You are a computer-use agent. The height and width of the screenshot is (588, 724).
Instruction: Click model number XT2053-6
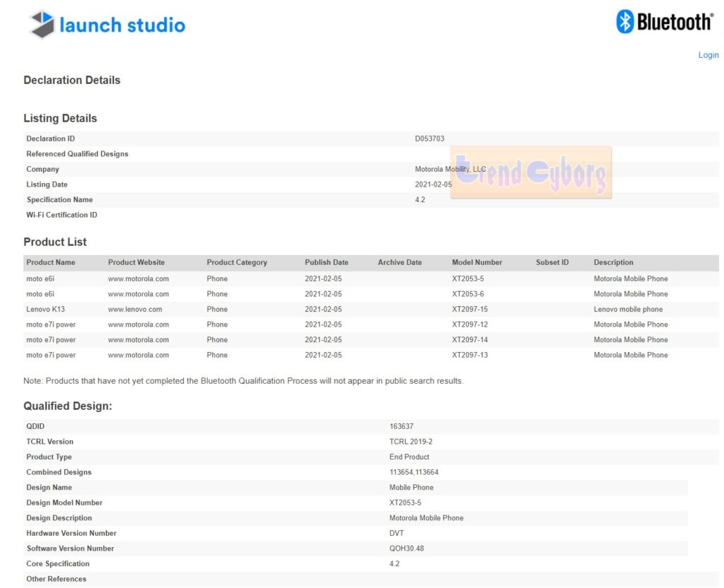468,294
